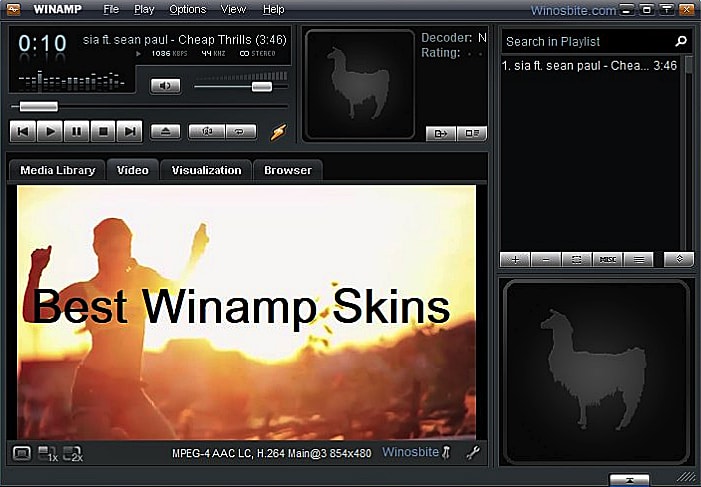Click the large llama artwork below playlist
Screen dimensions: 701x487
tap(596, 371)
